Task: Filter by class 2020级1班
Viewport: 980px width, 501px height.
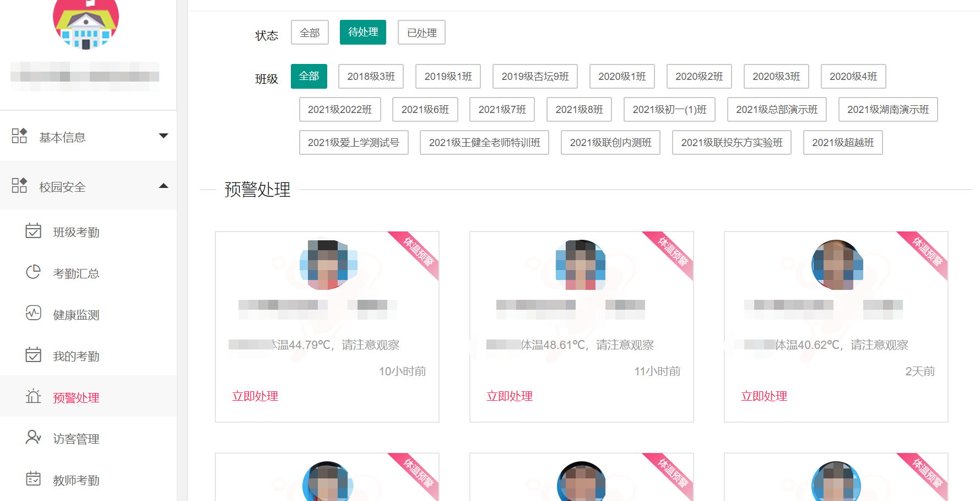Action: click(621, 77)
